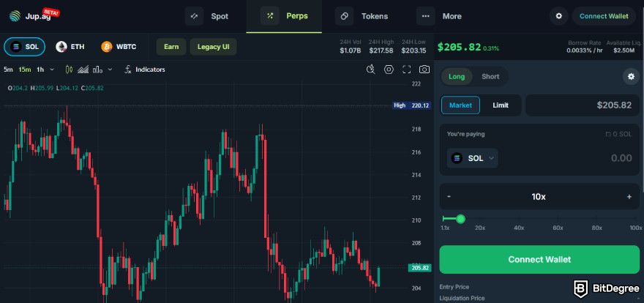This screenshot has height=303, width=644.
Task: Click the 205.82 current price tag
Action: coord(420,268)
